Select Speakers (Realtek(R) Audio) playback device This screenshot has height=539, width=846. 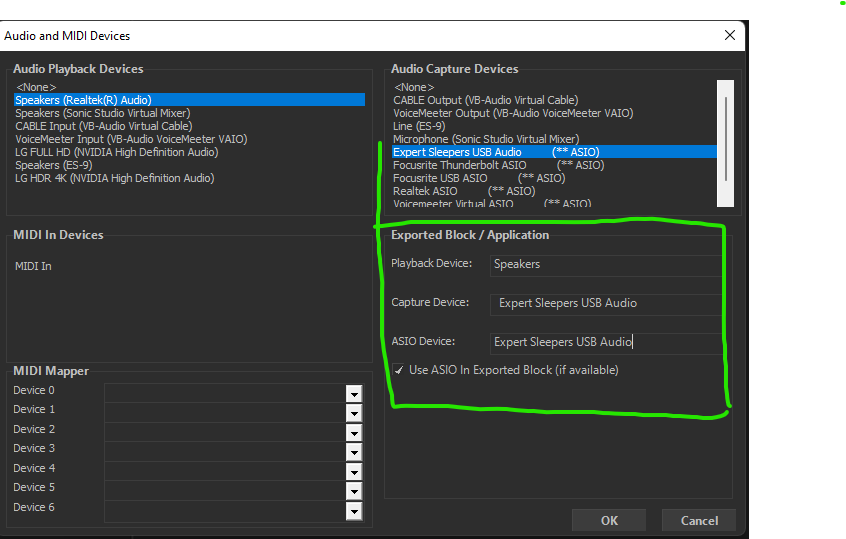(189, 100)
